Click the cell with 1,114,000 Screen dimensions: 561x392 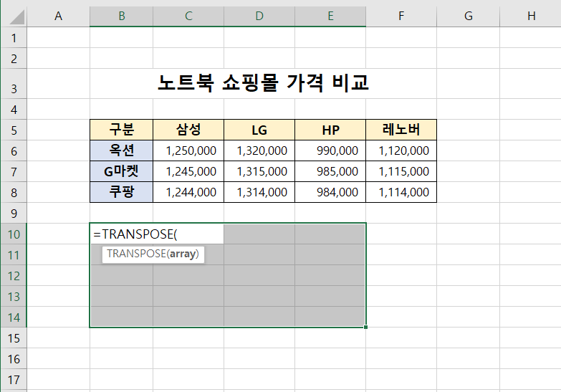click(x=401, y=192)
